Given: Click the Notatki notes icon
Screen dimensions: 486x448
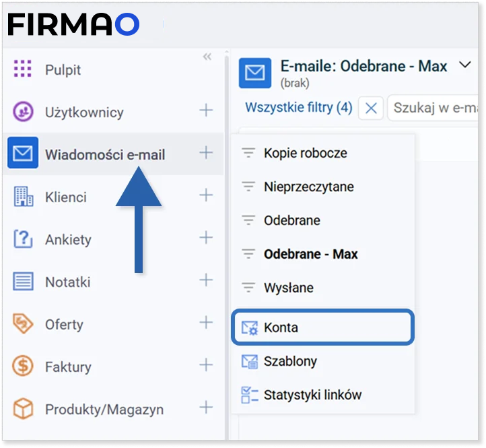Looking at the screenshot, I should pos(23,282).
